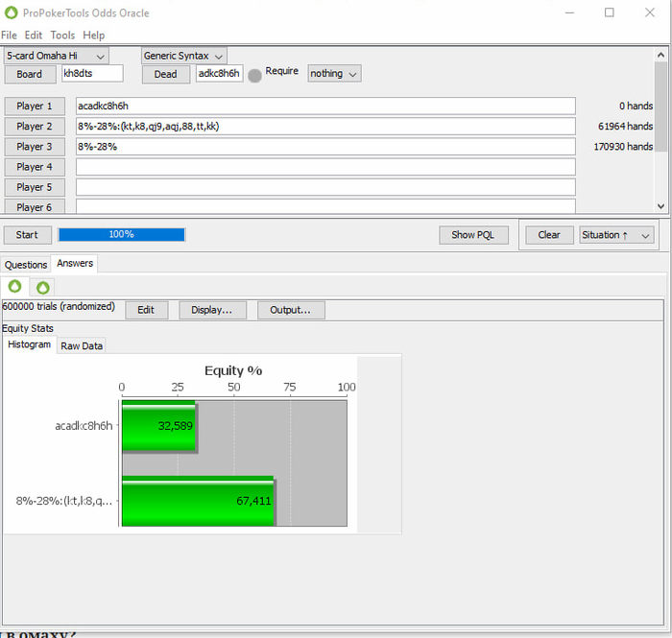Click '600000 trials (randomized)' text
The width and height of the screenshot is (672, 638).
[59, 307]
